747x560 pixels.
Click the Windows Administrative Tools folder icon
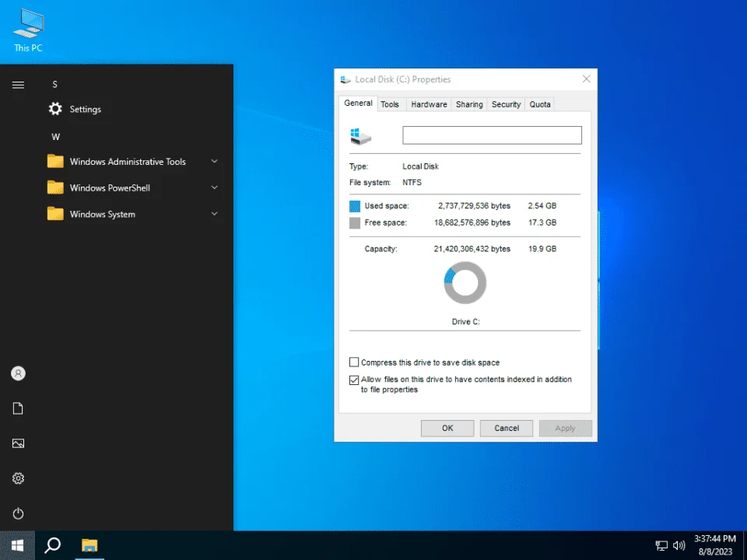[x=55, y=162]
